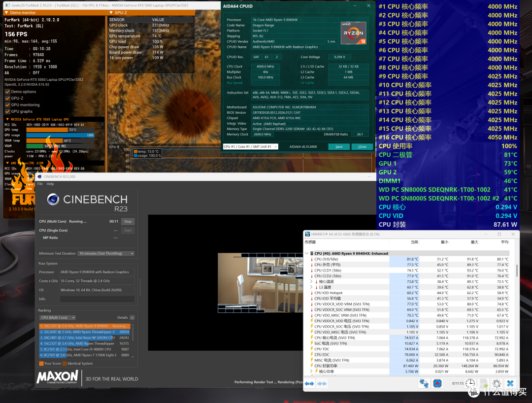Click HWiNFO log file document icon
This screenshot has height=403, width=532.
484,384
